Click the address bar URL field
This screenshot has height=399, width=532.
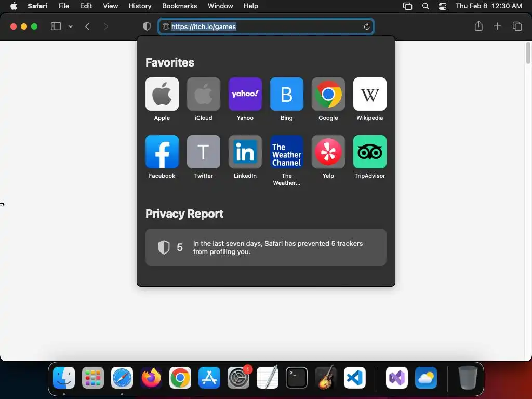(x=265, y=26)
